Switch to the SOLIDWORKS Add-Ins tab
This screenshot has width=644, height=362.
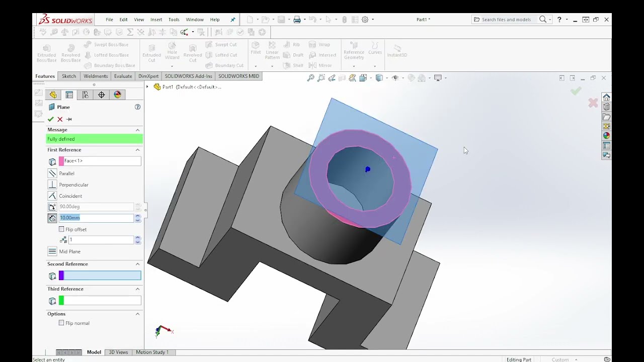188,76
